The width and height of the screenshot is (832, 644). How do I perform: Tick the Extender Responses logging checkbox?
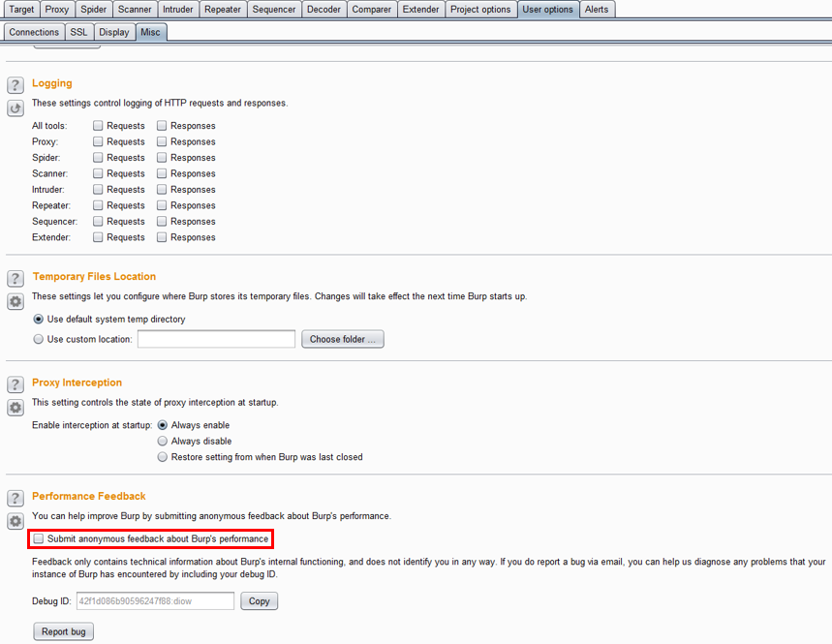[x=162, y=237]
